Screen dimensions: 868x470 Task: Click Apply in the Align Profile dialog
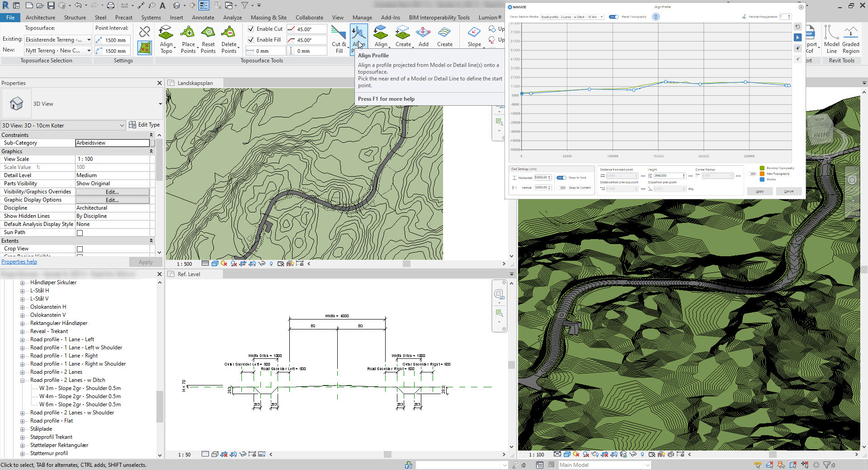[x=760, y=191]
